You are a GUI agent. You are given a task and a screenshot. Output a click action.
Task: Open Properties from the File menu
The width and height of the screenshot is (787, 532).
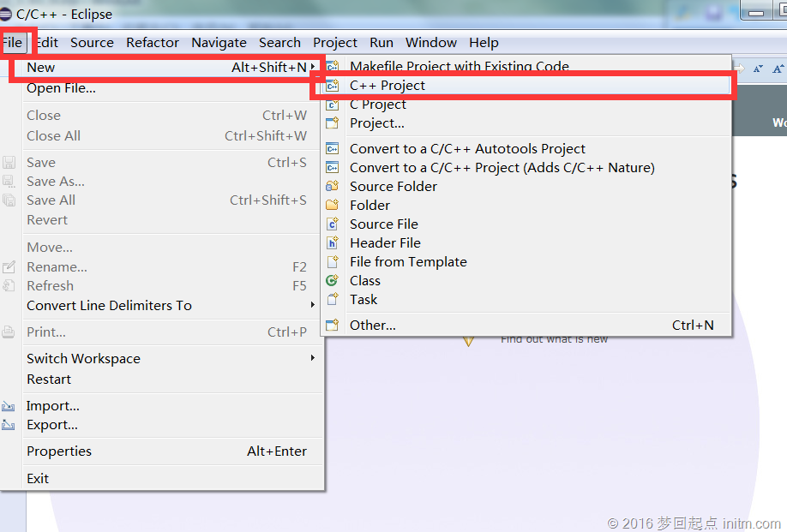pyautogui.click(x=171, y=451)
